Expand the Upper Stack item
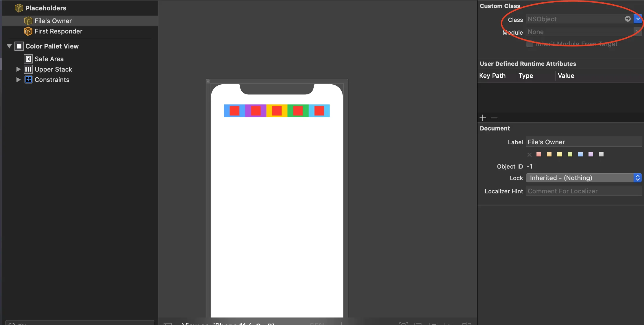This screenshot has height=325, width=644. click(18, 69)
